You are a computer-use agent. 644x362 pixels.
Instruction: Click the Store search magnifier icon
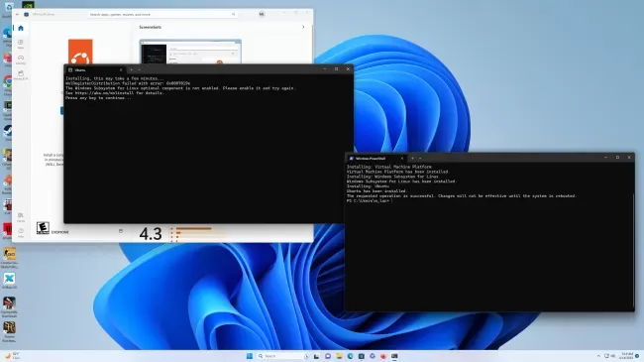[233, 15]
